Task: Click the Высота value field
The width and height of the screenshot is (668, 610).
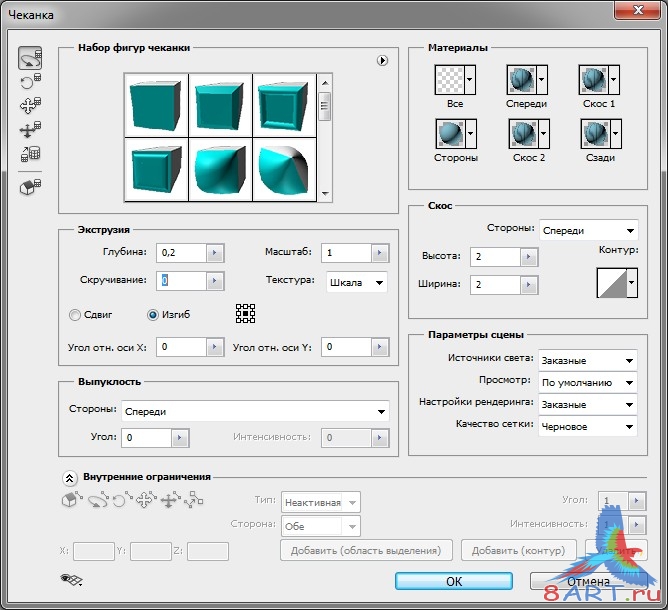Action: click(x=495, y=256)
